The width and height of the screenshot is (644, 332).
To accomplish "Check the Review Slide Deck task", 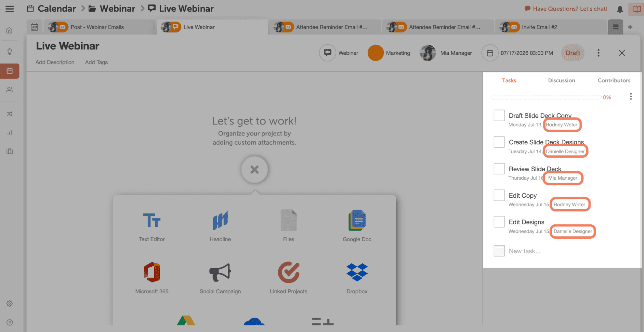I will (499, 168).
